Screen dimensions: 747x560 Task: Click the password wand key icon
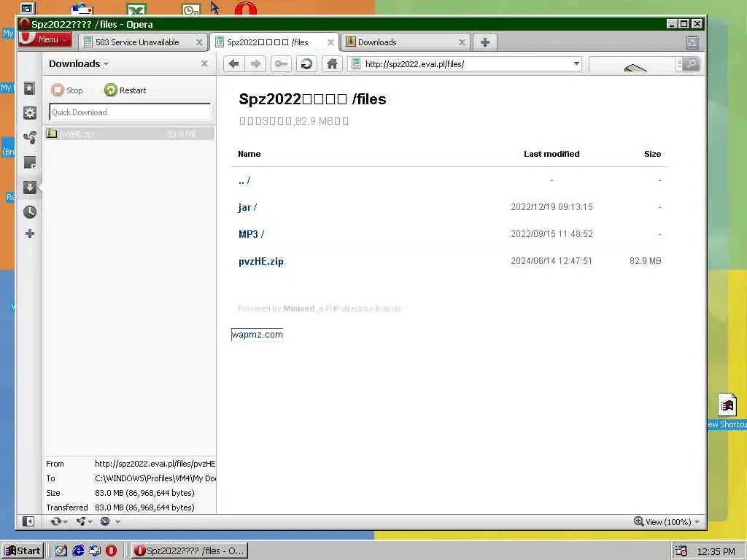point(281,64)
